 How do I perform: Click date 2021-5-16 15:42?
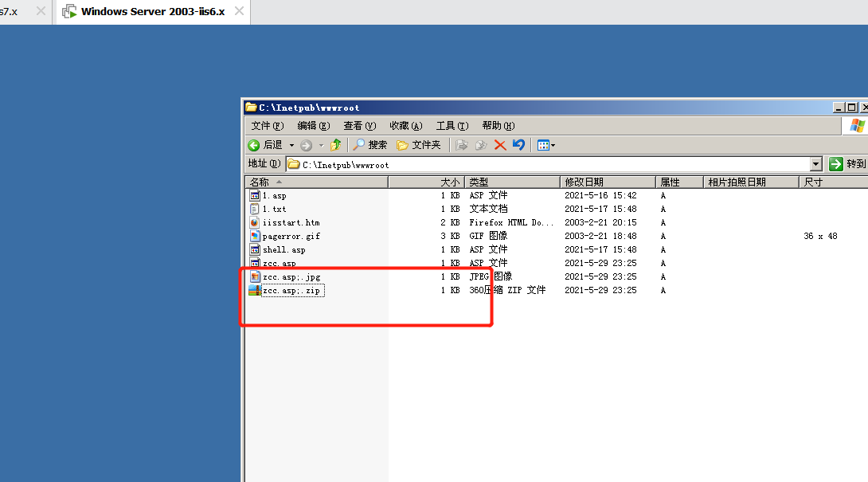point(600,195)
